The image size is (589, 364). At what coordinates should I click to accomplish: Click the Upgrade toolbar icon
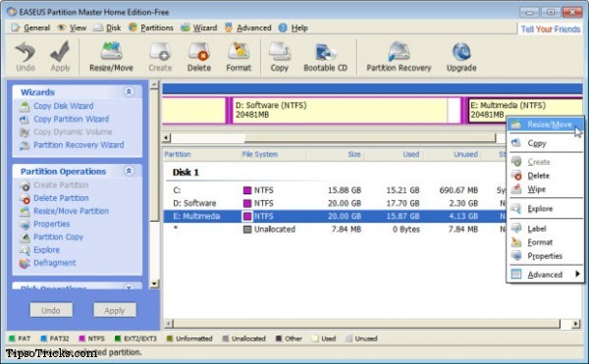461,56
